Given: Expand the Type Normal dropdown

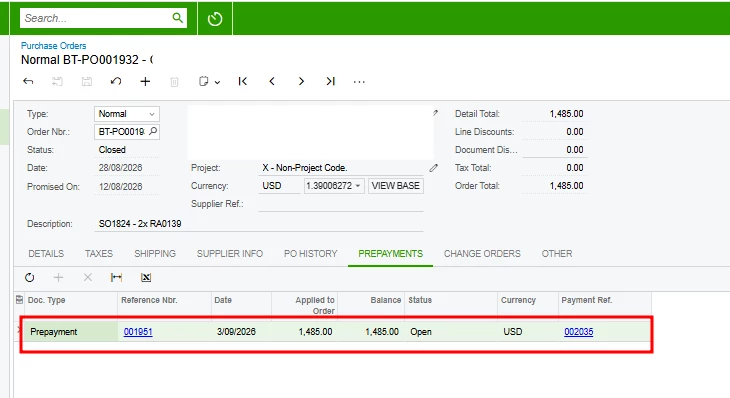Looking at the screenshot, I should point(152,114).
